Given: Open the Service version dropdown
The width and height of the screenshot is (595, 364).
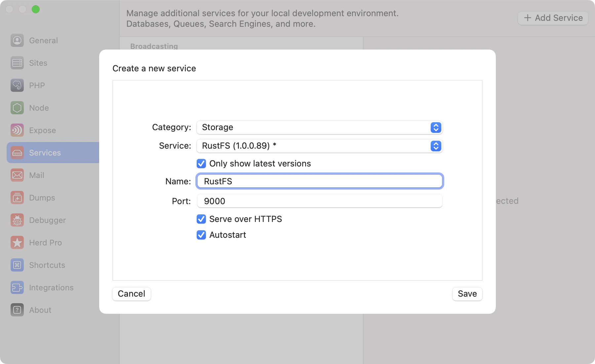Looking at the screenshot, I should pyautogui.click(x=436, y=146).
